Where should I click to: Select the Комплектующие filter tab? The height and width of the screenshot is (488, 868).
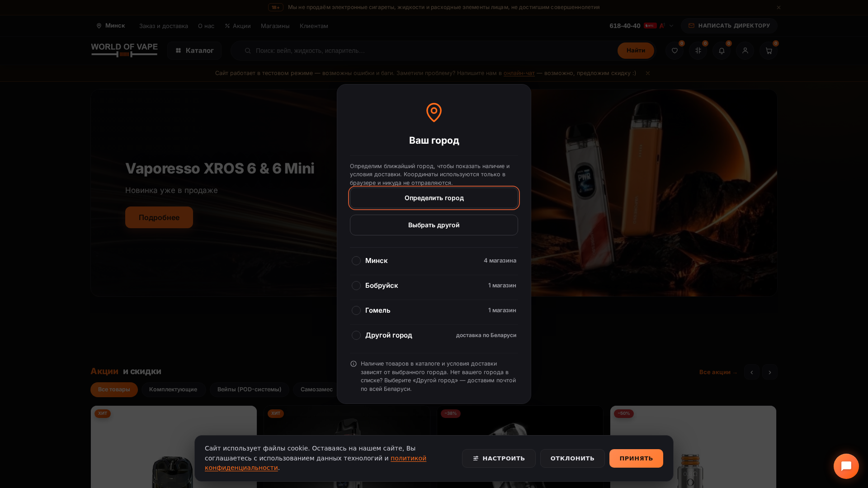pos(173,389)
